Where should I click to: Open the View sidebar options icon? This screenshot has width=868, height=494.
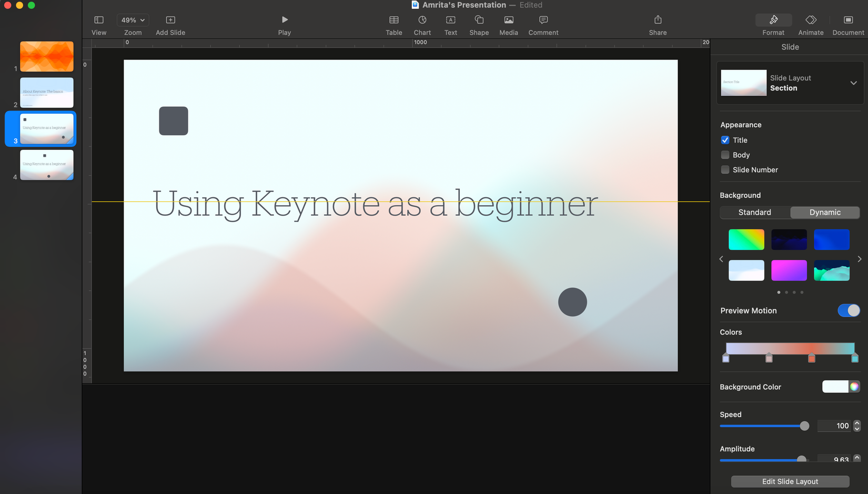[99, 20]
